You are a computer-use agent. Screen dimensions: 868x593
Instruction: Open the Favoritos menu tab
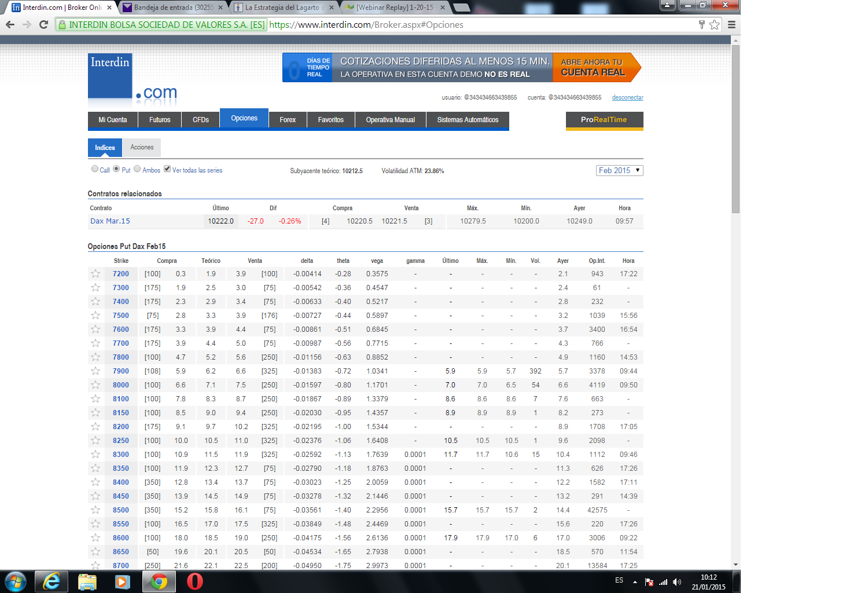[331, 120]
